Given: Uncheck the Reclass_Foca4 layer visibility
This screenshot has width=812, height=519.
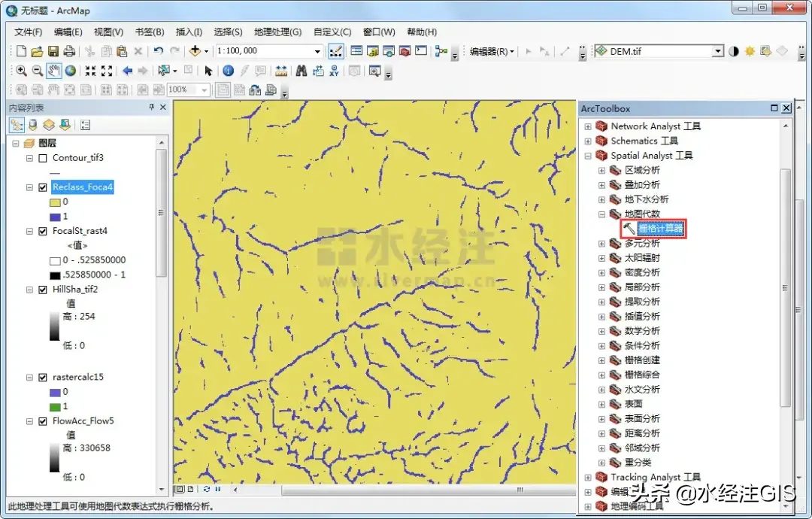Looking at the screenshot, I should [42, 187].
